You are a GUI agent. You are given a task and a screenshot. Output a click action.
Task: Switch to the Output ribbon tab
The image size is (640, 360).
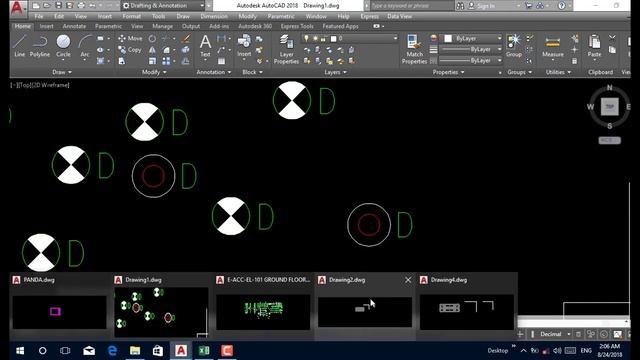[191, 26]
